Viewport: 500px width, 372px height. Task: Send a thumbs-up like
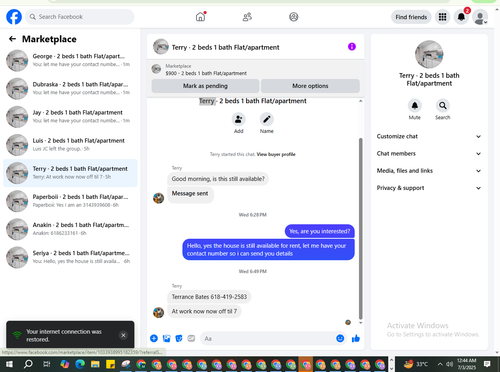[x=356, y=339]
